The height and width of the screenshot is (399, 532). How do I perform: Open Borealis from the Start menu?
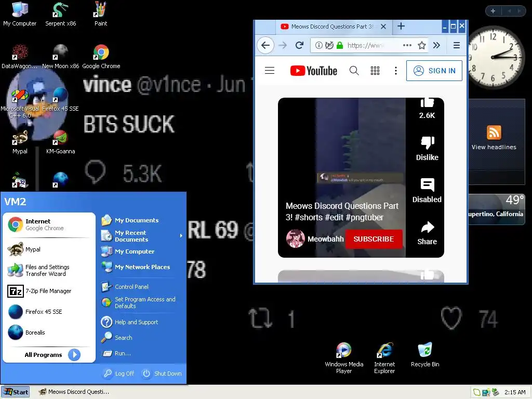pos(49,332)
